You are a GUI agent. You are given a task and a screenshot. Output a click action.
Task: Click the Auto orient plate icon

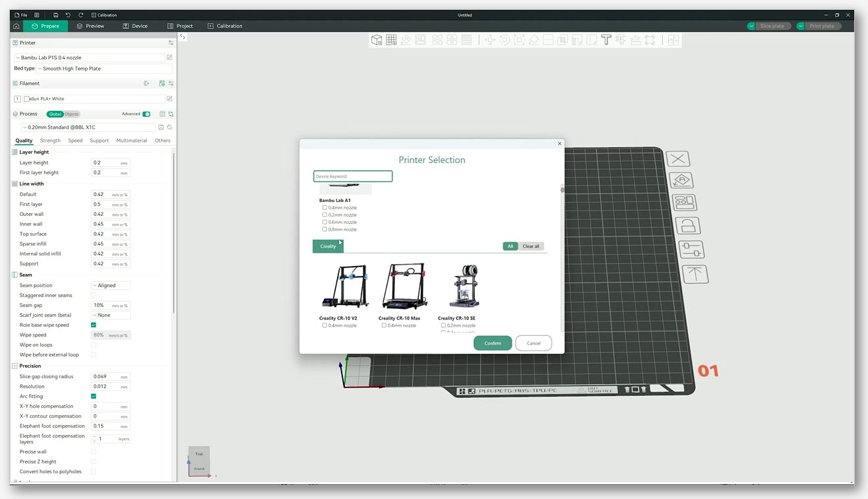click(681, 180)
